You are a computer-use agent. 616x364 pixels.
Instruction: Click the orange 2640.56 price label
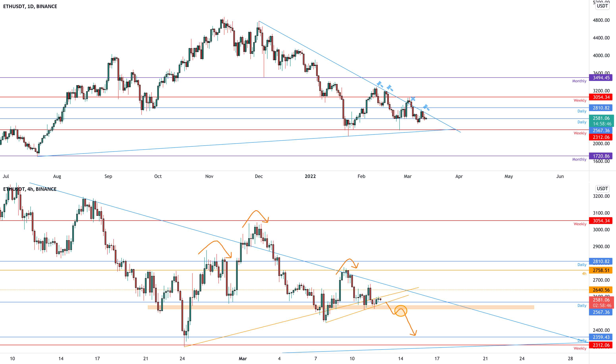(x=601, y=290)
